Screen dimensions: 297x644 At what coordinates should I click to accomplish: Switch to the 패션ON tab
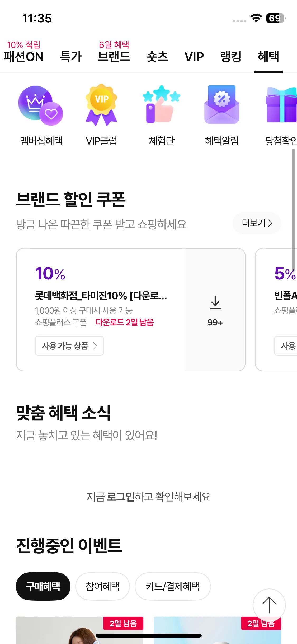[x=23, y=57]
